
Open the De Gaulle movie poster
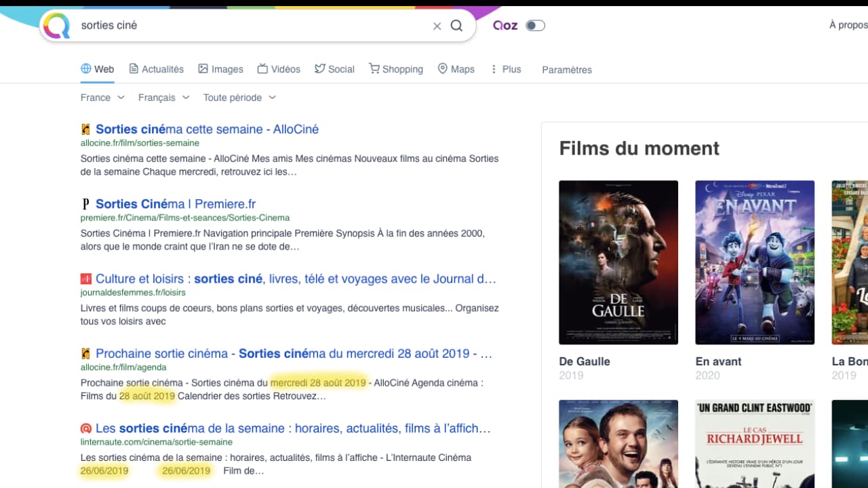pyautogui.click(x=618, y=262)
